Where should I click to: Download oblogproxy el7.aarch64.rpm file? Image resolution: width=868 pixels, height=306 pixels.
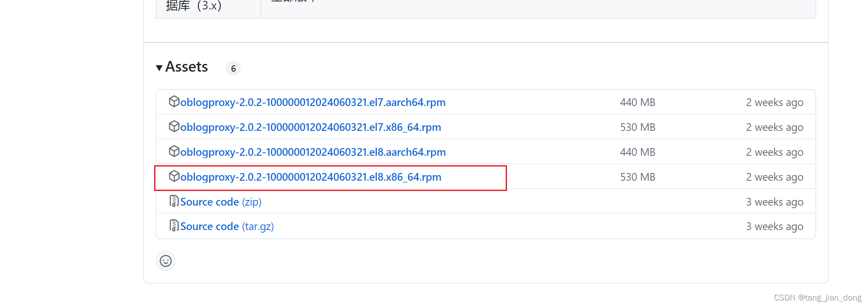tap(313, 102)
